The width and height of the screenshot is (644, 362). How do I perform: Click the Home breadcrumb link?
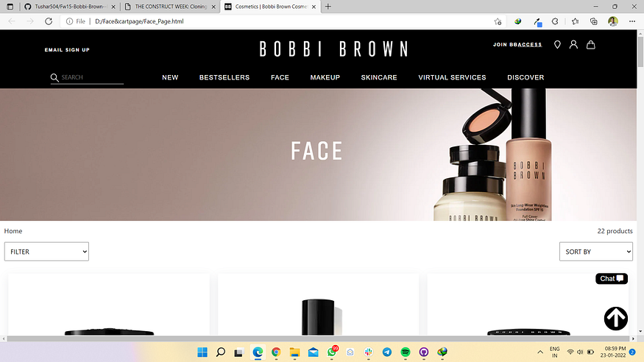(13, 231)
